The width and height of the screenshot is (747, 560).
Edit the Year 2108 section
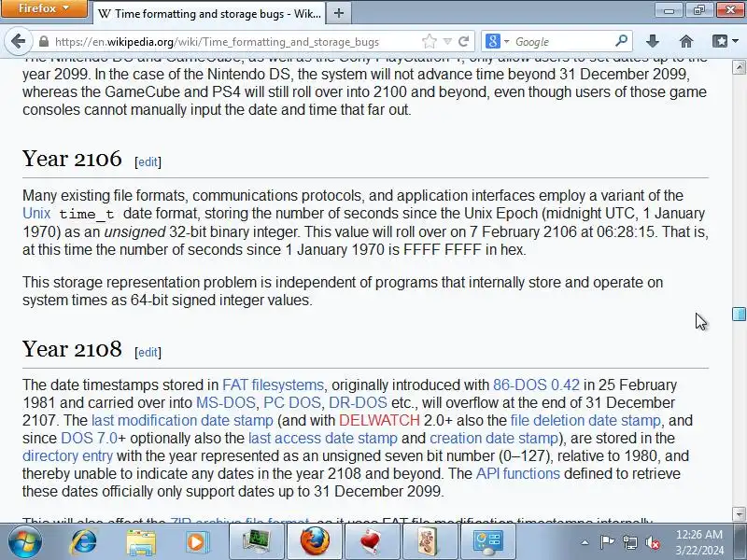tap(148, 353)
